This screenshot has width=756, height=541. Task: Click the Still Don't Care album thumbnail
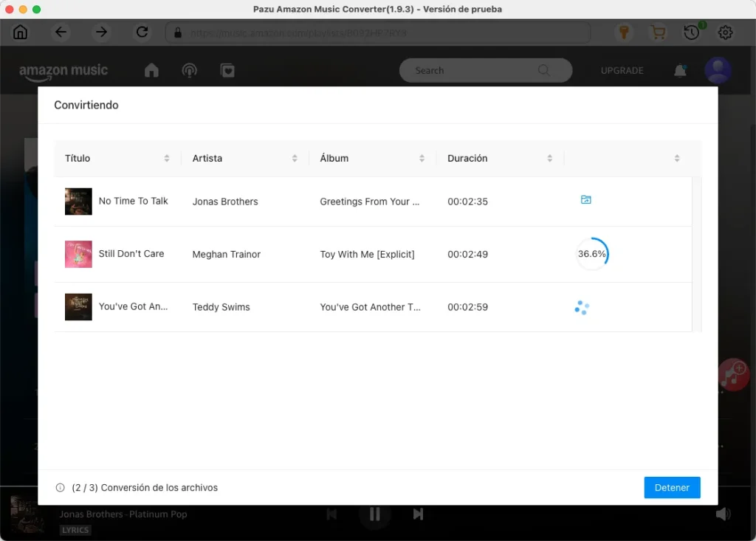click(x=78, y=254)
